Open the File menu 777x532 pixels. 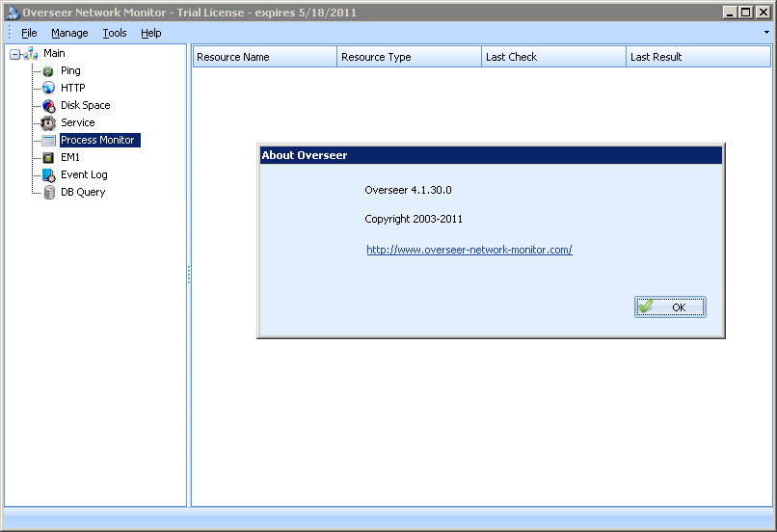tap(29, 33)
